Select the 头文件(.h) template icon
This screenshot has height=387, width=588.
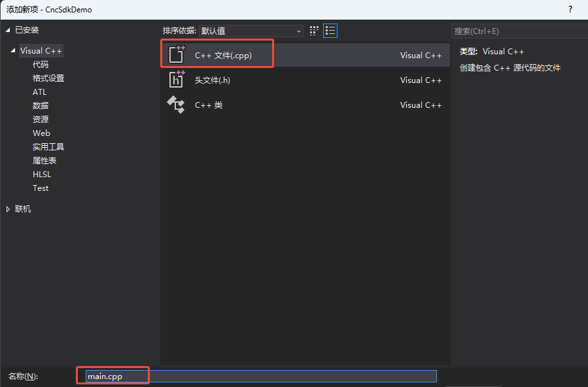click(177, 80)
